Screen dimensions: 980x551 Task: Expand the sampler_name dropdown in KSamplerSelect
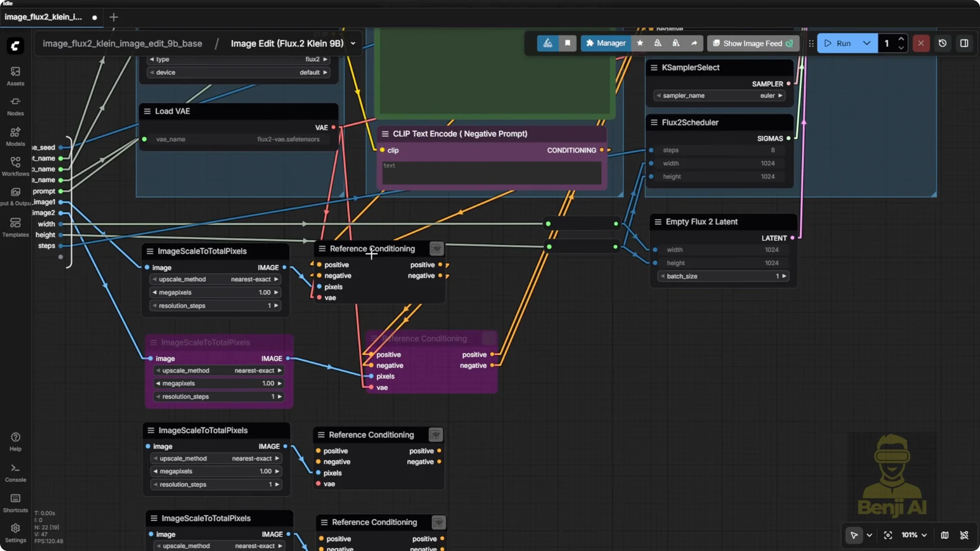(719, 95)
